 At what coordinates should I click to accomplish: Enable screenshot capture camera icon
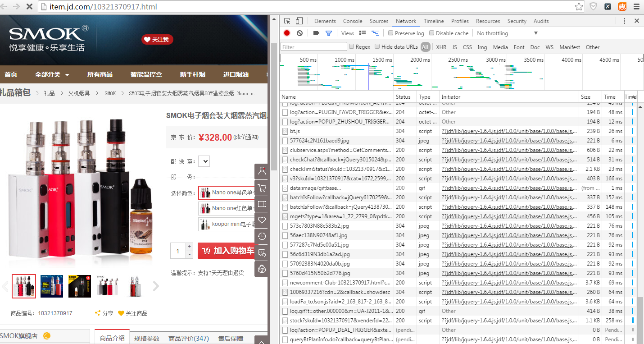coord(316,33)
